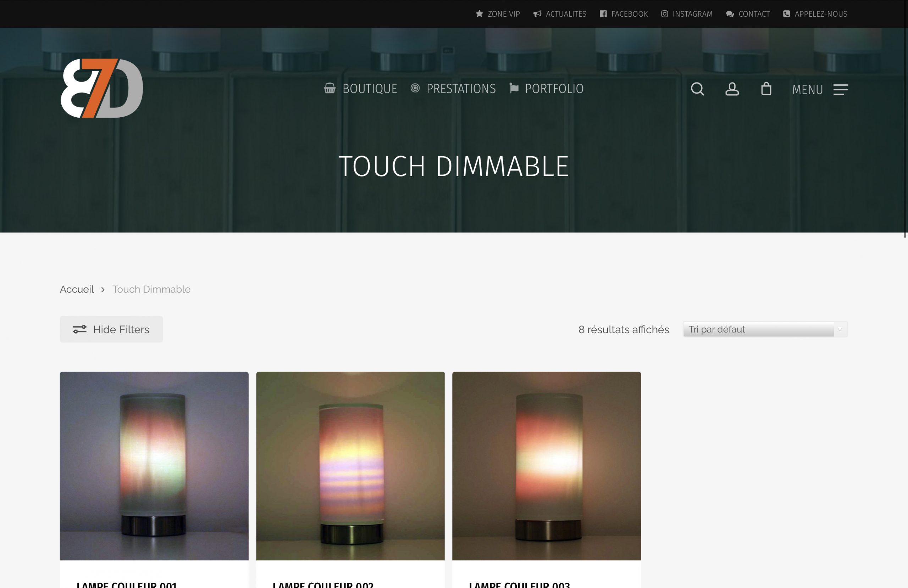Click the Instagram icon in top bar

pyautogui.click(x=664, y=14)
